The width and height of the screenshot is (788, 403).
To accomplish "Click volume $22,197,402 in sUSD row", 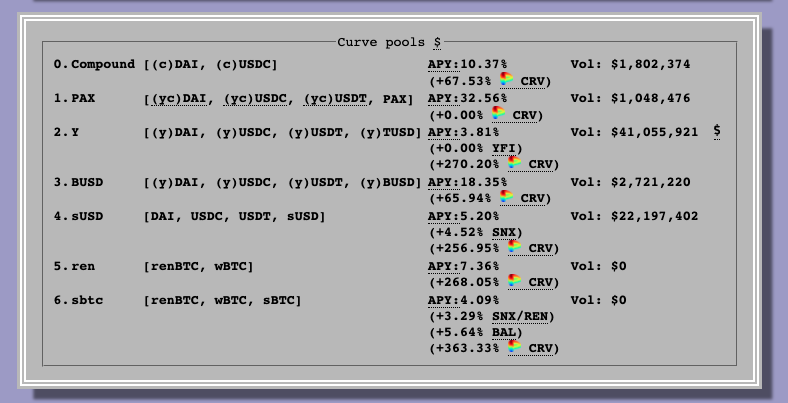I will (655, 216).
